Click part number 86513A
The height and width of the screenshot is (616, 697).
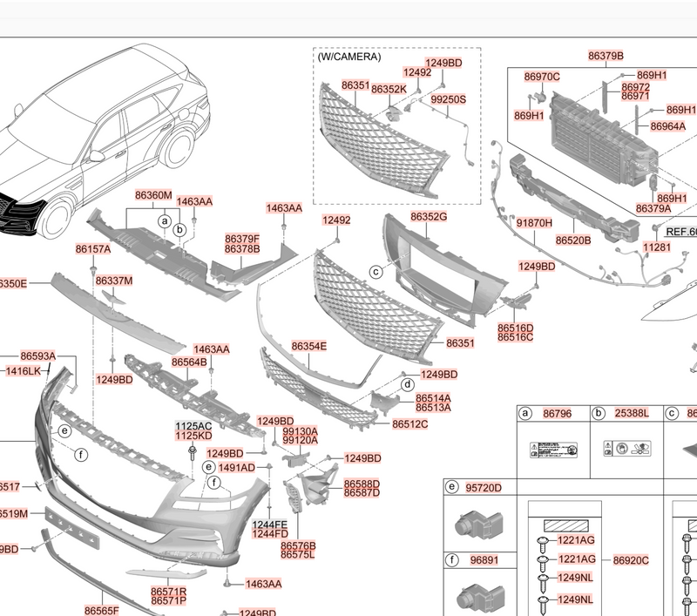pos(433,408)
